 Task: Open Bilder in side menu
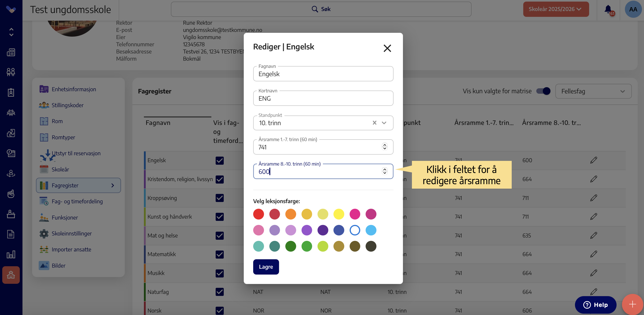tap(59, 265)
